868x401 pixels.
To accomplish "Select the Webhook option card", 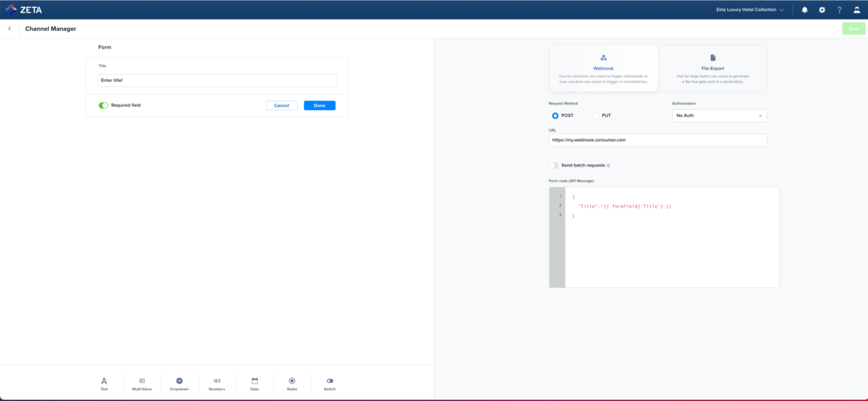I will (603, 68).
